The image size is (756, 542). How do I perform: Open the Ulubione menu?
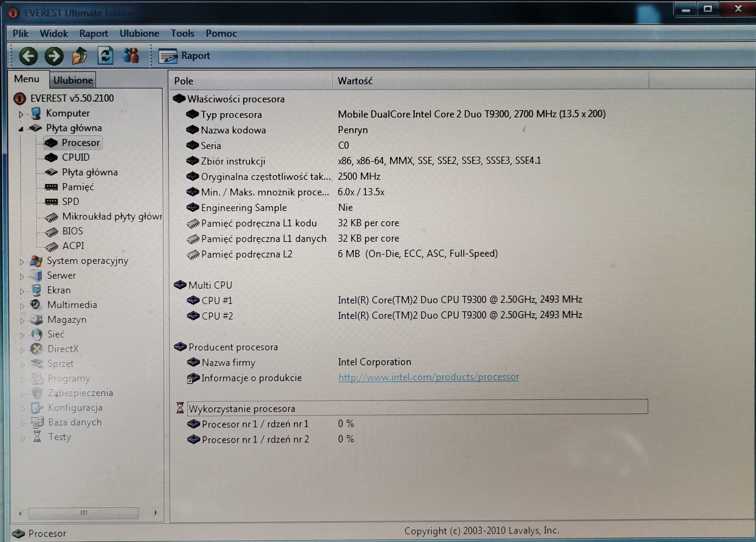139,33
